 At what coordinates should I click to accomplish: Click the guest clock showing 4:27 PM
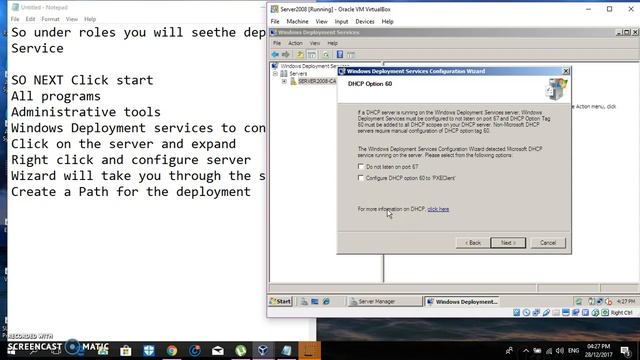coord(626,302)
